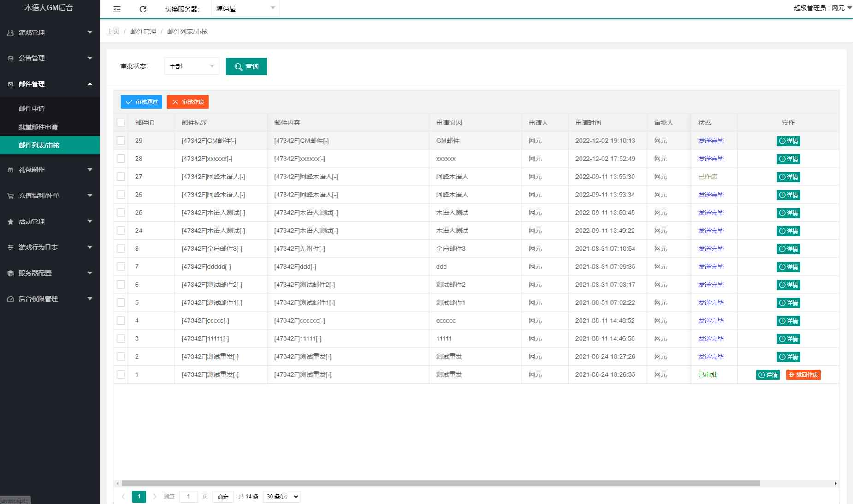Image resolution: width=853 pixels, height=504 pixels.
Task: Check the box for mail ID 27
Action: tap(121, 177)
